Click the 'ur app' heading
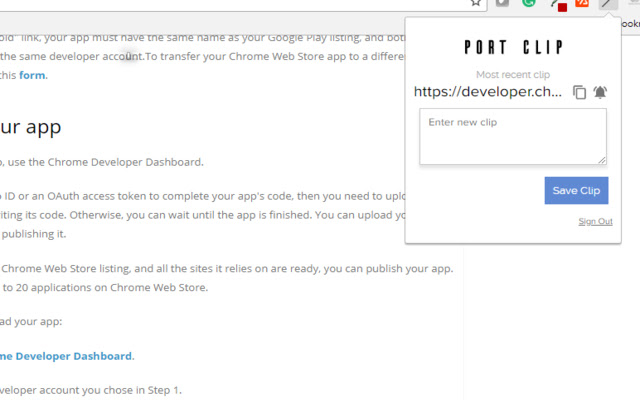Screen dimensions: 640x400 (x=31, y=127)
